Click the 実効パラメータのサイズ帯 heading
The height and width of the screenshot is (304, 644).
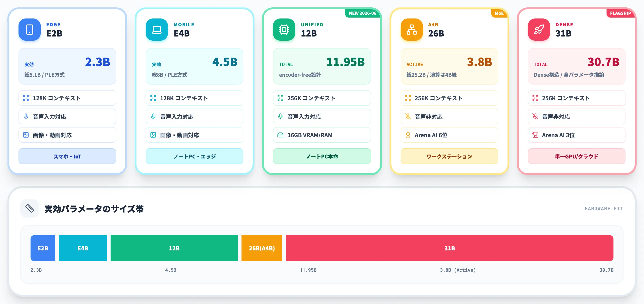point(94,209)
